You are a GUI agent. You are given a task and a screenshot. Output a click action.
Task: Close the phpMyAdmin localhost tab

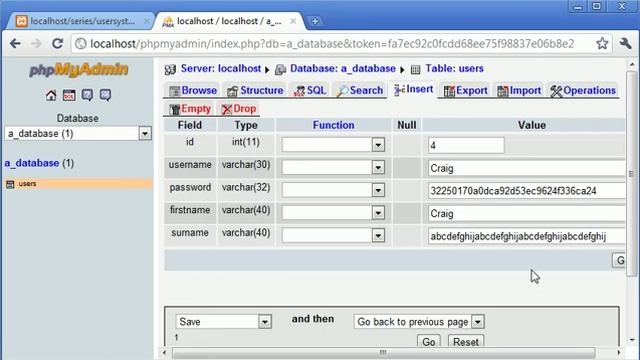click(293, 21)
